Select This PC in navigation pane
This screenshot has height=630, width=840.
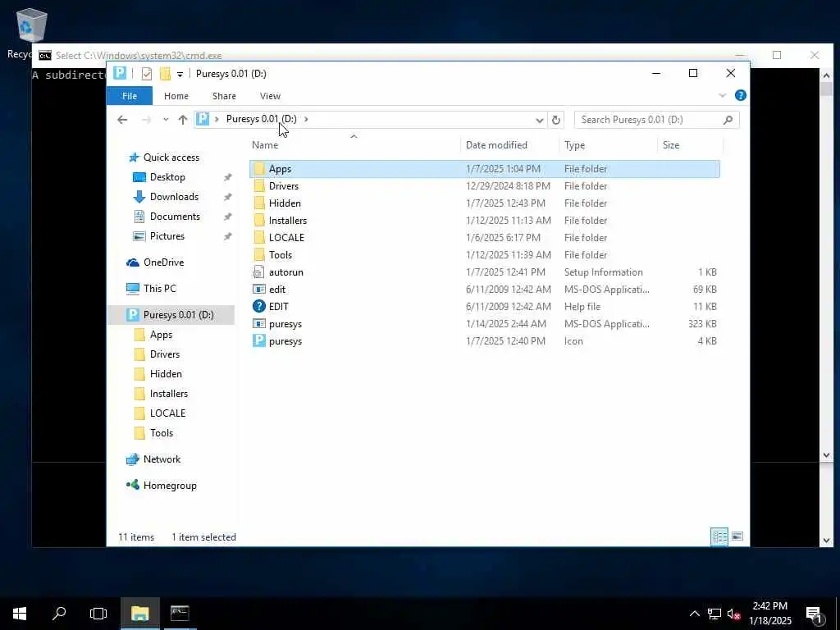[x=160, y=289]
